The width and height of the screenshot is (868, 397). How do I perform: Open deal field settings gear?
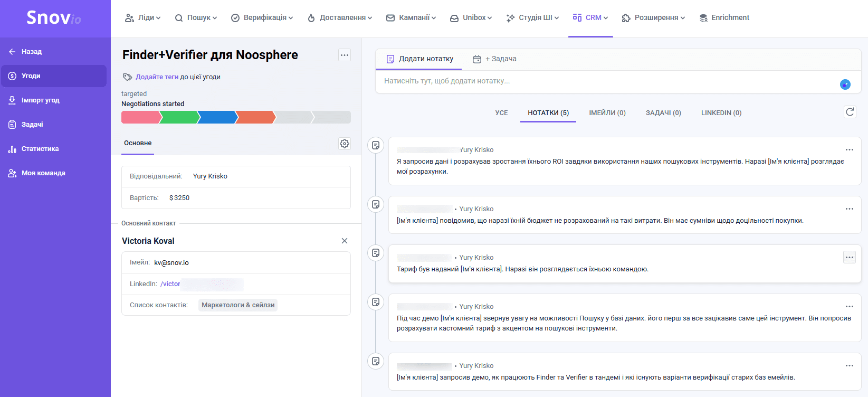345,144
